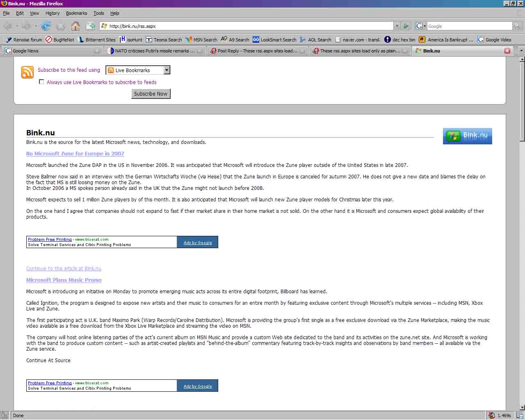Screen dimensions: 525x420
Task: Switch to NATO criticises Putin tab
Action: (155, 51)
